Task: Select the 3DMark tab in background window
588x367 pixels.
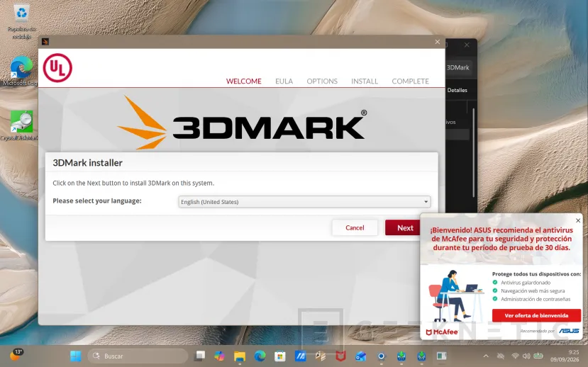Action: tap(457, 67)
